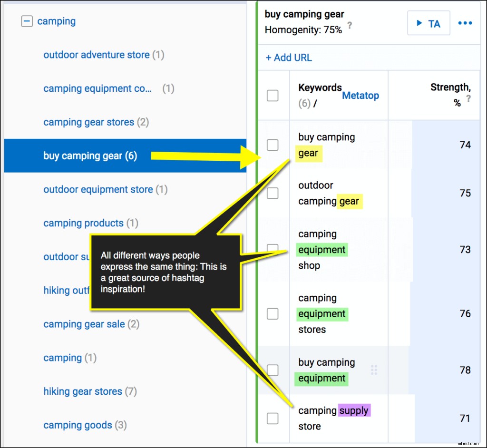Check the outdoor camping gear checkbox
Image resolution: width=487 pixels, height=448 pixels.
(273, 193)
